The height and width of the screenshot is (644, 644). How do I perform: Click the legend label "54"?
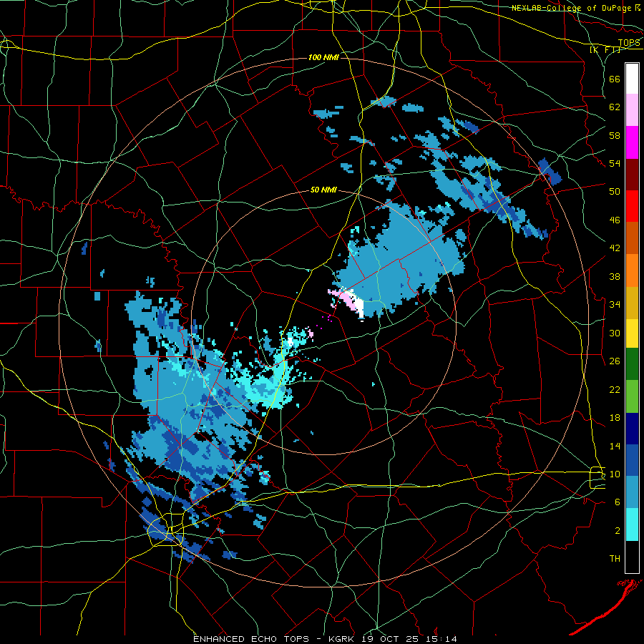pos(615,163)
